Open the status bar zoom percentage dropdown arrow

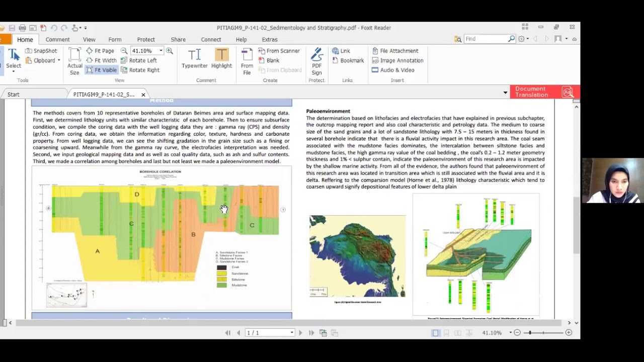(x=510, y=333)
